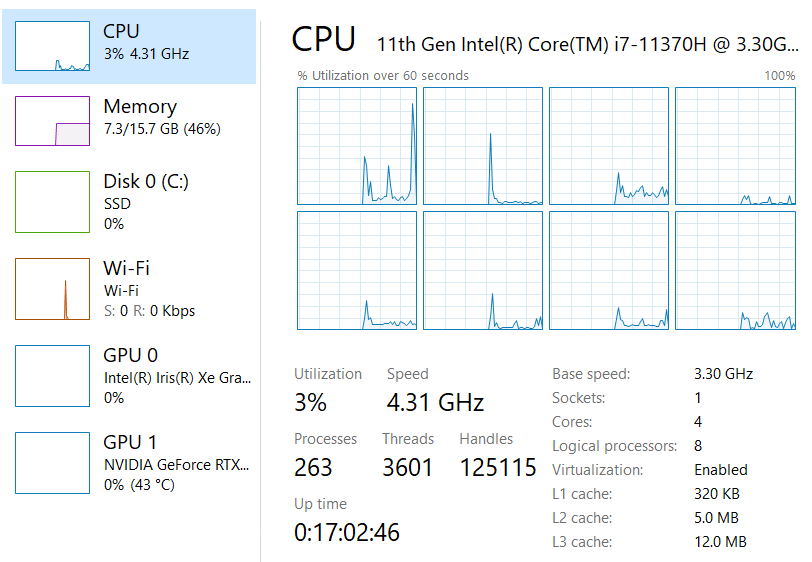812x562 pixels.
Task: Select the GPU 1 graph thumbnail
Action: pyautogui.click(x=52, y=463)
